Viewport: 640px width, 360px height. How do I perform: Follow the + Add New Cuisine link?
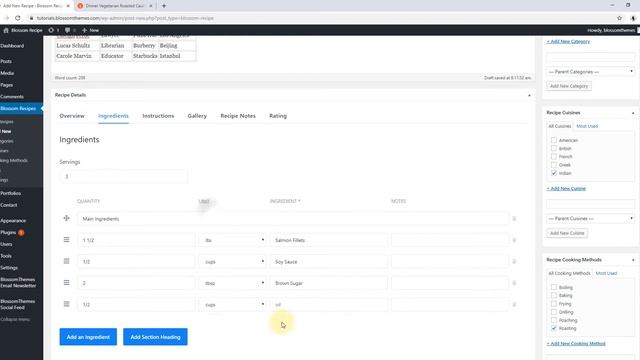tap(566, 189)
